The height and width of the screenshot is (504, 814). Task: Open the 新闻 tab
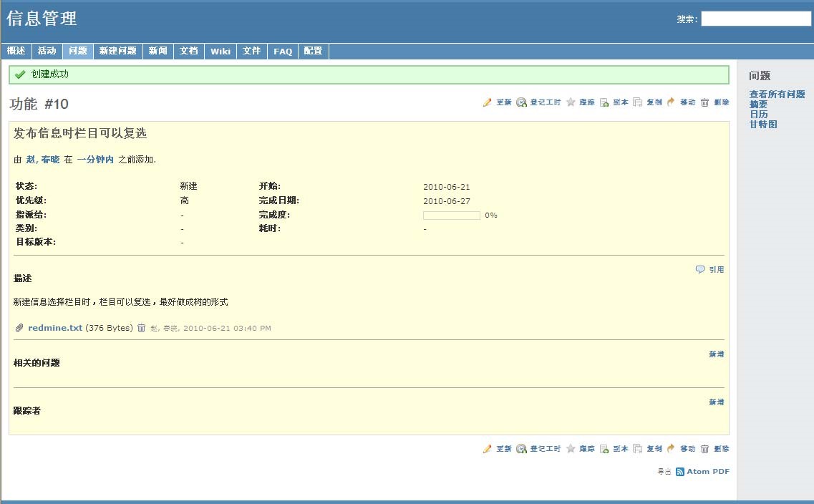[158, 51]
